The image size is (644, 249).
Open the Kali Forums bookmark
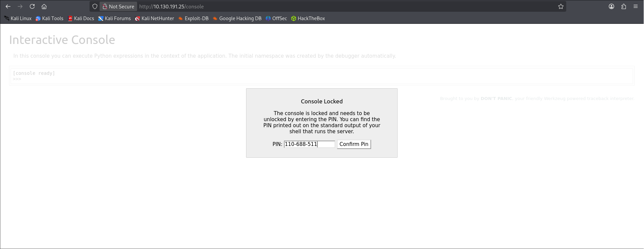[114, 18]
